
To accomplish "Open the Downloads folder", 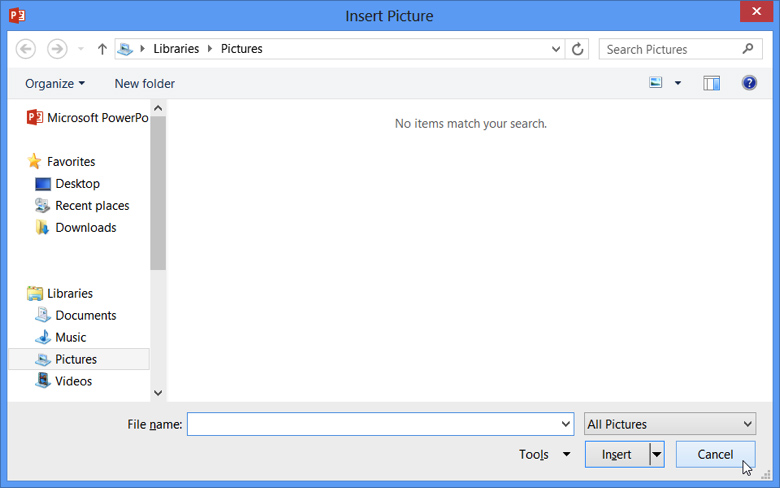I will tap(85, 227).
